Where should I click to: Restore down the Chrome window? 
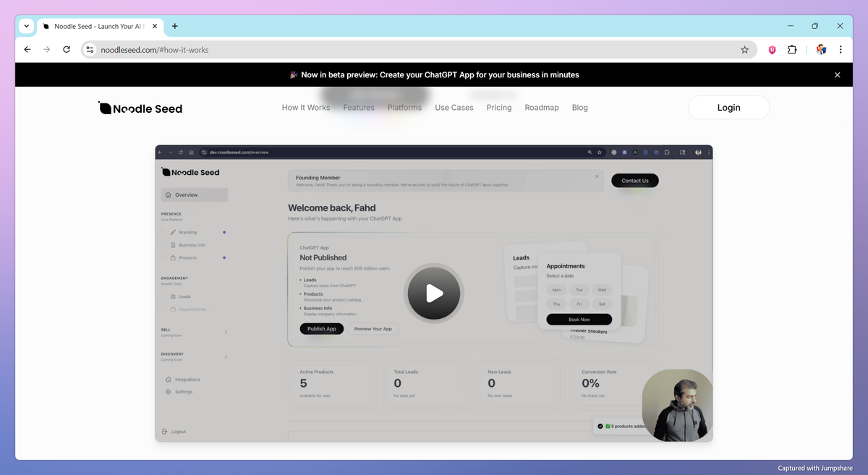click(814, 26)
